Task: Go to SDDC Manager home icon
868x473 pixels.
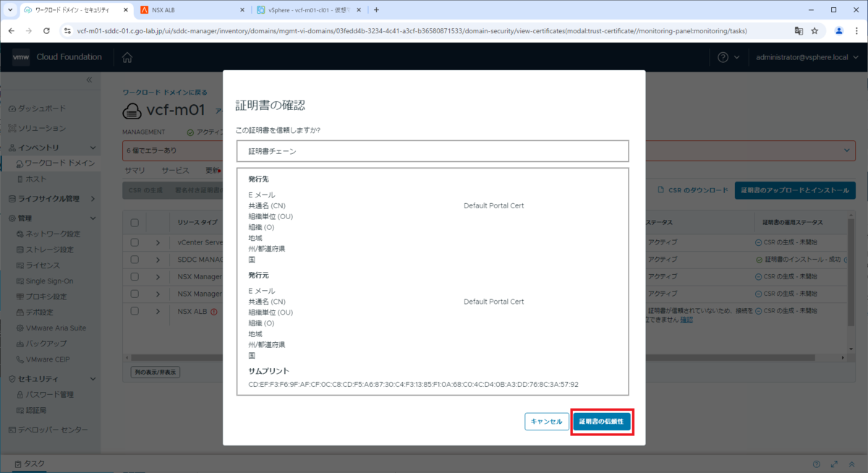Action: point(127,58)
